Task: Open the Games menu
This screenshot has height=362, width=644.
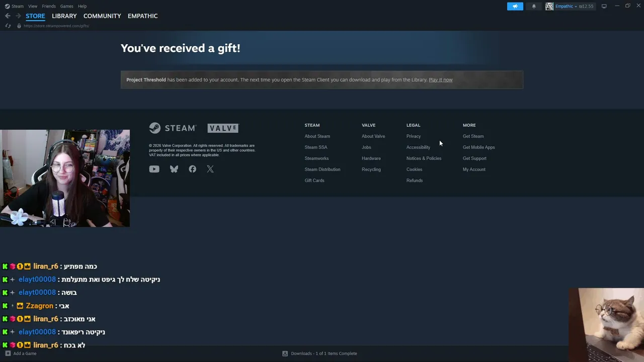Action: point(67,6)
